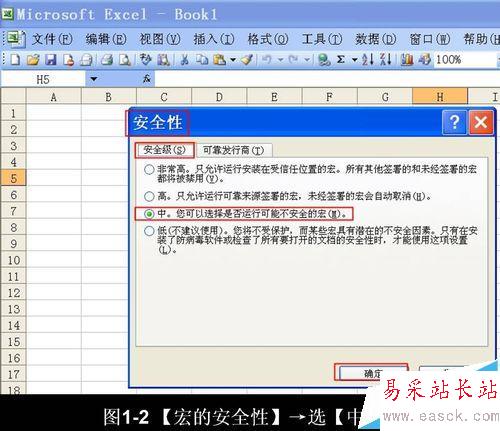Switch to the 可靠发行商(T) tab
Image resolution: width=500 pixels, height=431 pixels.
(x=234, y=150)
